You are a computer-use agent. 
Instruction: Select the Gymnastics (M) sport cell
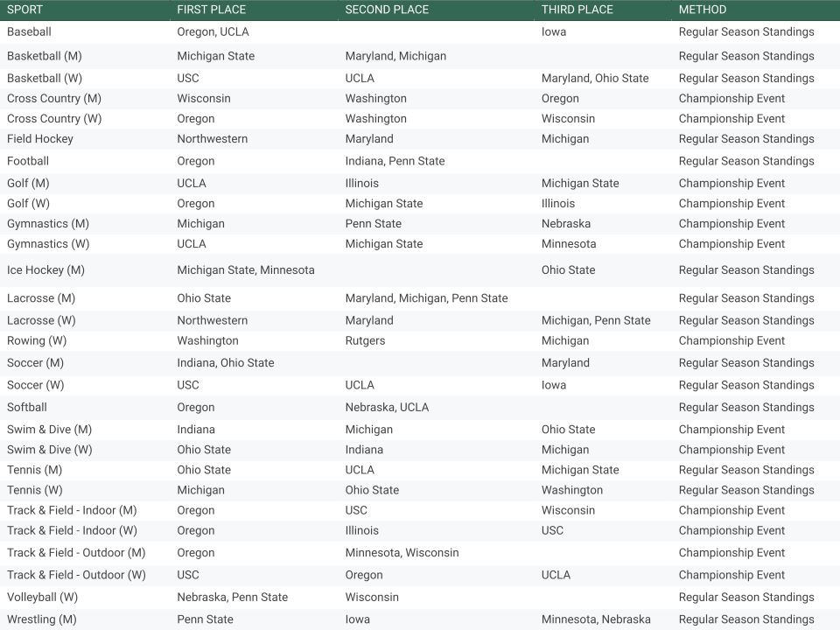(48, 223)
